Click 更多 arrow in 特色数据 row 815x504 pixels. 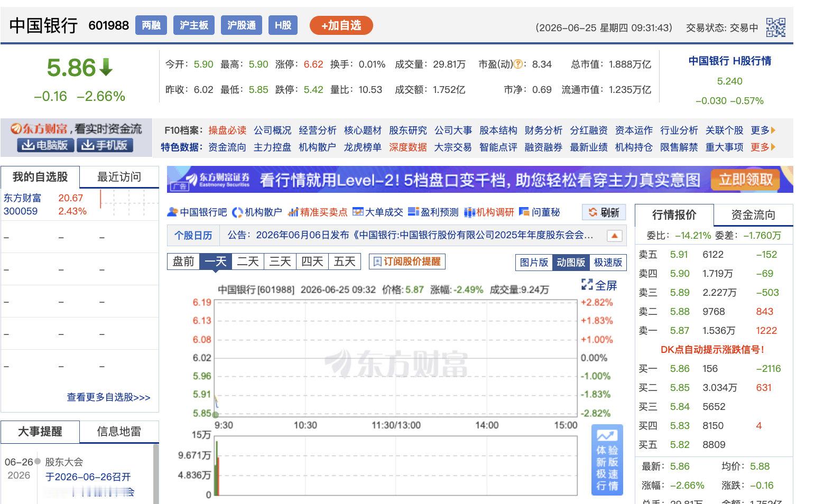tap(763, 147)
